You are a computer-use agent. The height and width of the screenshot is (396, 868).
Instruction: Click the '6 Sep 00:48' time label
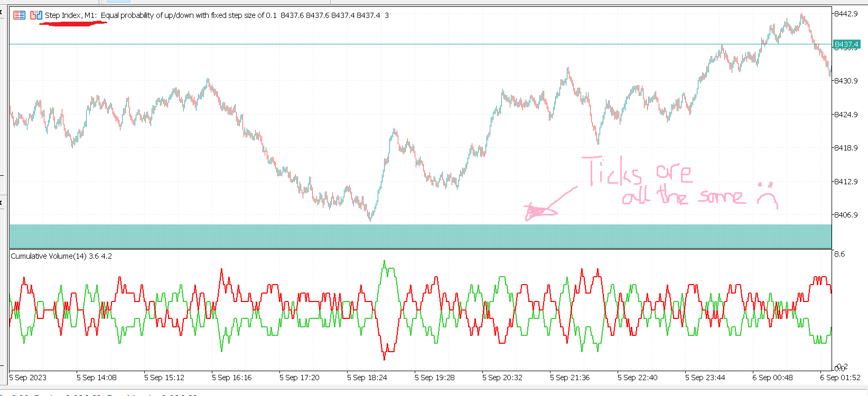click(x=773, y=378)
